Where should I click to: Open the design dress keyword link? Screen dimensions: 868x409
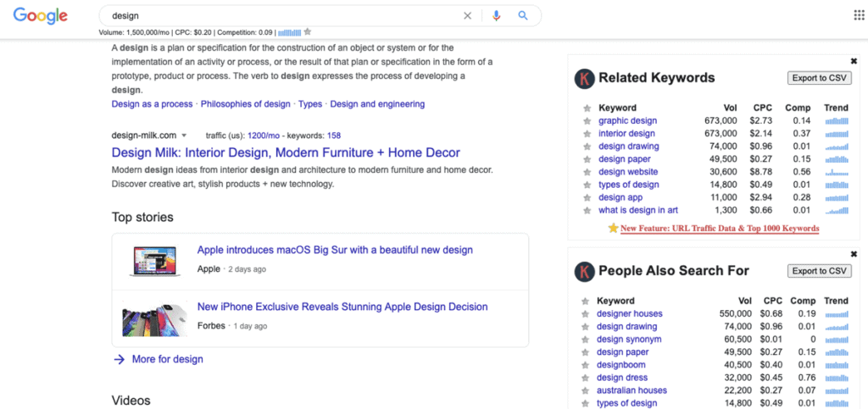(622, 378)
